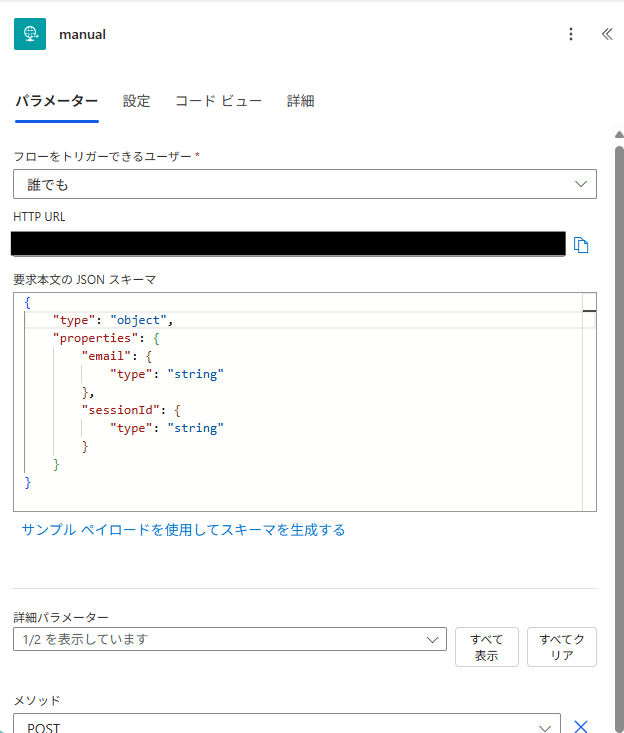
Task: Remove the method parameter with X icon
Action: (581, 726)
